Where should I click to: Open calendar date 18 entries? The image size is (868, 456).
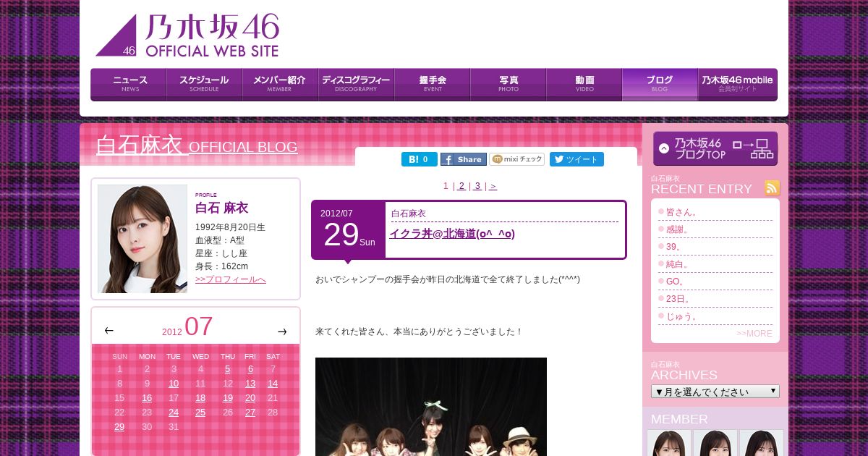coord(200,398)
